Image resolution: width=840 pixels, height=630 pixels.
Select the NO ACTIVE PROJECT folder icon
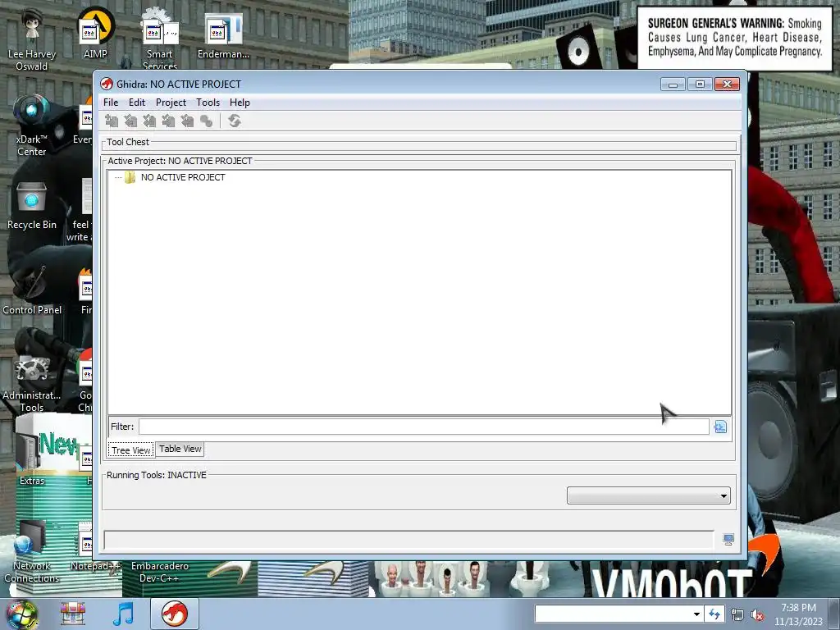click(x=130, y=177)
